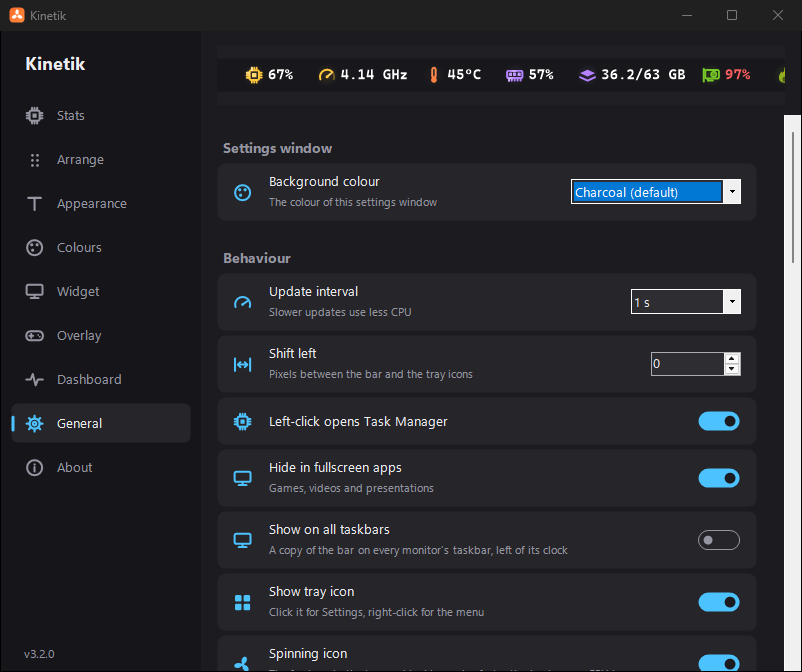Click the fan icon beside Spinning icon

click(x=242, y=664)
